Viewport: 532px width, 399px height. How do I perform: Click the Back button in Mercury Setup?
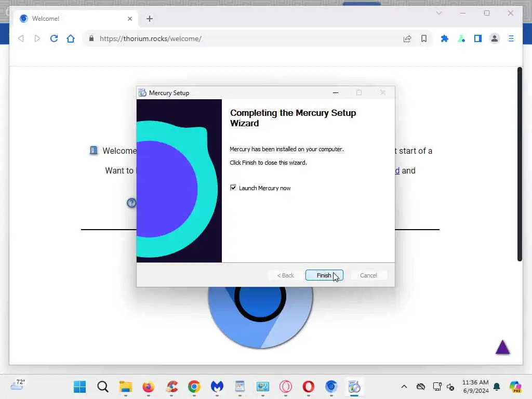285,275
